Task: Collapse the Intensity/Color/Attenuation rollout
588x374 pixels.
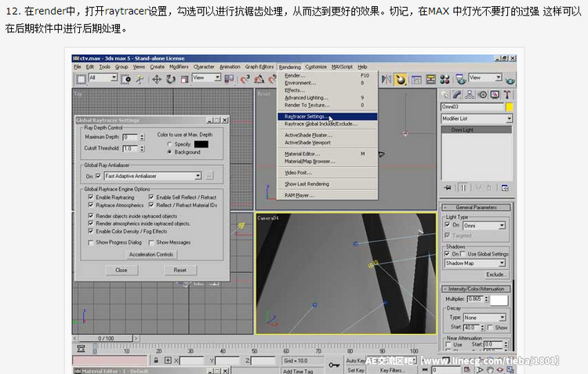Action: [476, 289]
